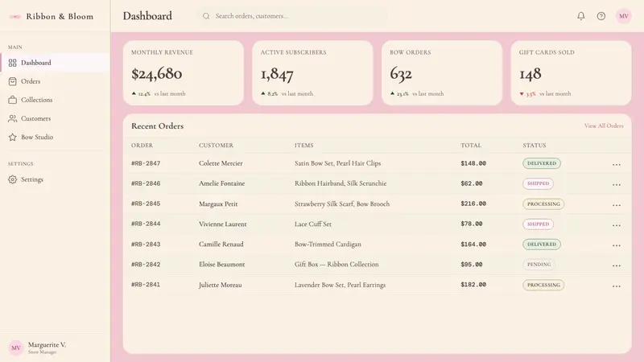Select customer name Vivienne Laurent
Image resolution: width=644 pixels, height=362 pixels.
click(x=223, y=224)
